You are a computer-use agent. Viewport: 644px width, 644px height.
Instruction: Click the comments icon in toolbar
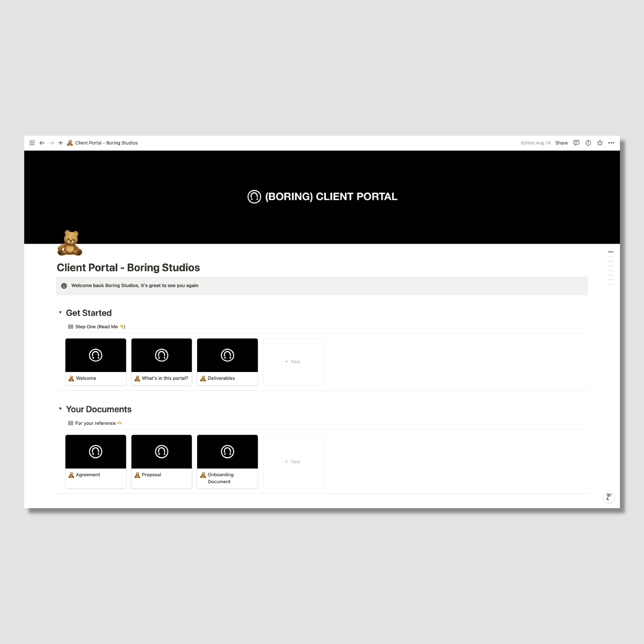pos(577,143)
